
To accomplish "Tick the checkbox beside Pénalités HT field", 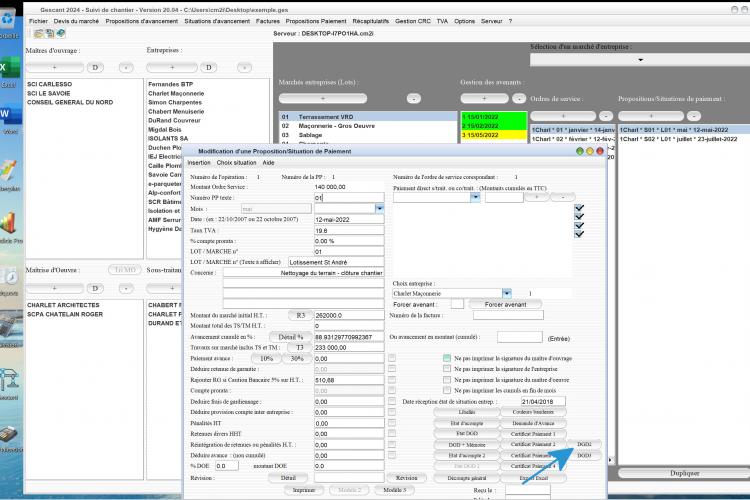I will point(392,423).
